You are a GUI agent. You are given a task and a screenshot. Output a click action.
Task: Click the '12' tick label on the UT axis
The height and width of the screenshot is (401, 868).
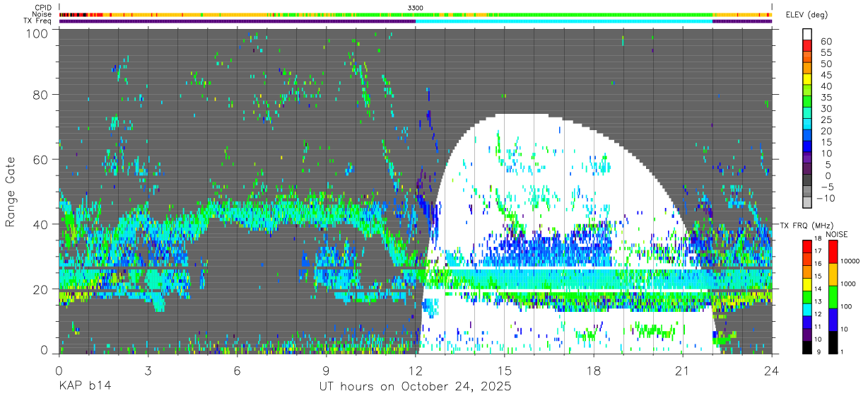click(x=416, y=371)
